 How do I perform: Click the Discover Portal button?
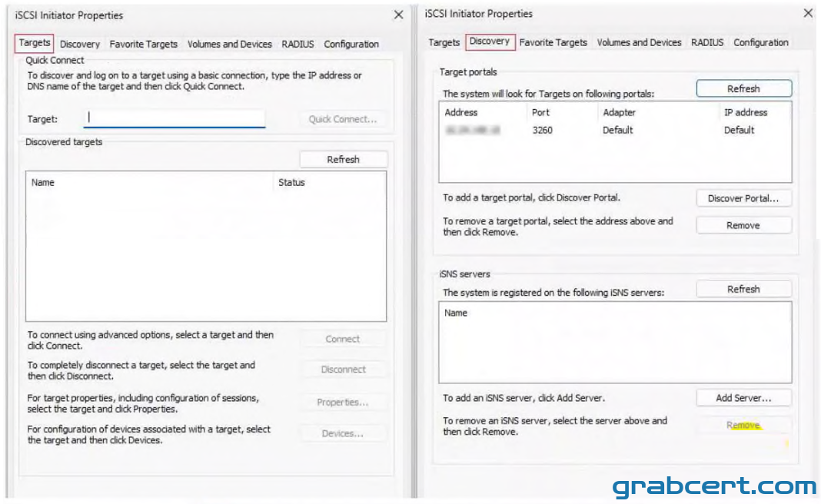tap(743, 198)
